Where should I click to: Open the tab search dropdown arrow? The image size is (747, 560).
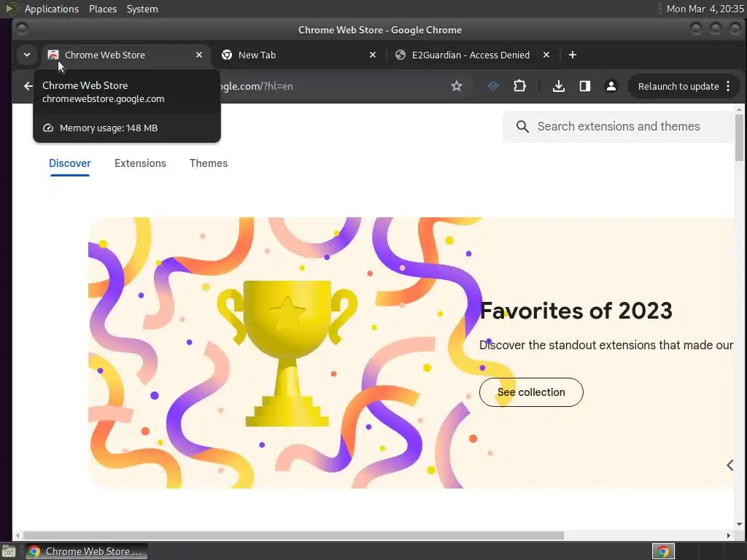click(27, 55)
